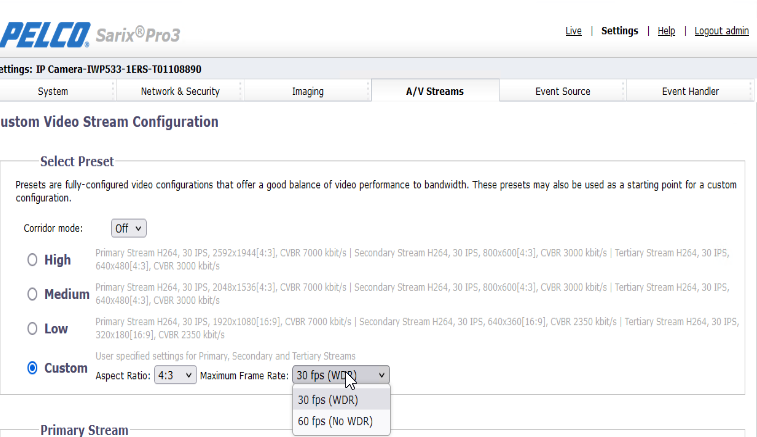This screenshot has width=757, height=437.
Task: Open the Settings link in header
Action: click(x=619, y=31)
